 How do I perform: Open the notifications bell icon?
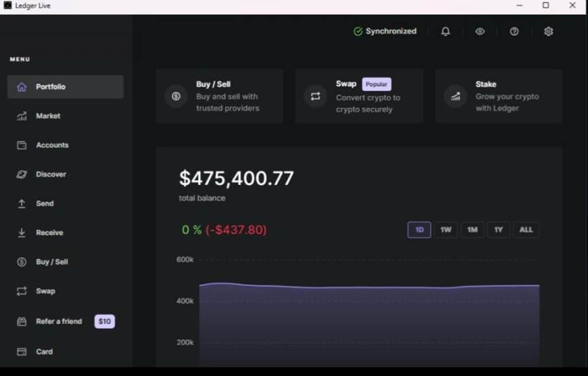tap(445, 31)
